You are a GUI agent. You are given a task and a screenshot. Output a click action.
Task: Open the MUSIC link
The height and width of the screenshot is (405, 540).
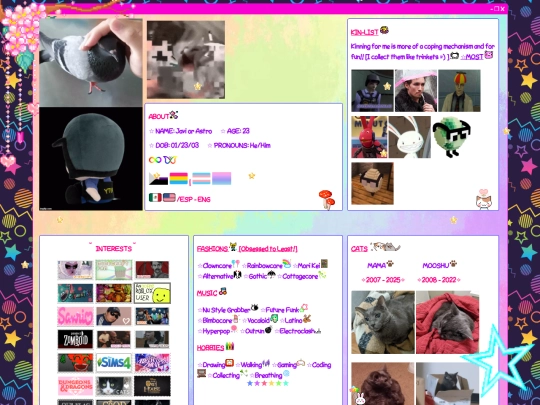pyautogui.click(x=207, y=293)
